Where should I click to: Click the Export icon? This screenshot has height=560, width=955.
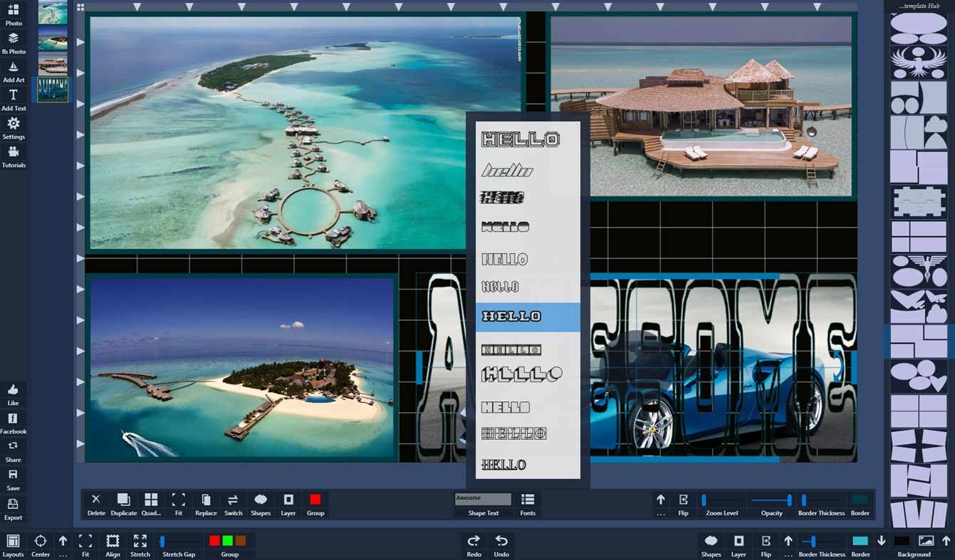click(13, 504)
